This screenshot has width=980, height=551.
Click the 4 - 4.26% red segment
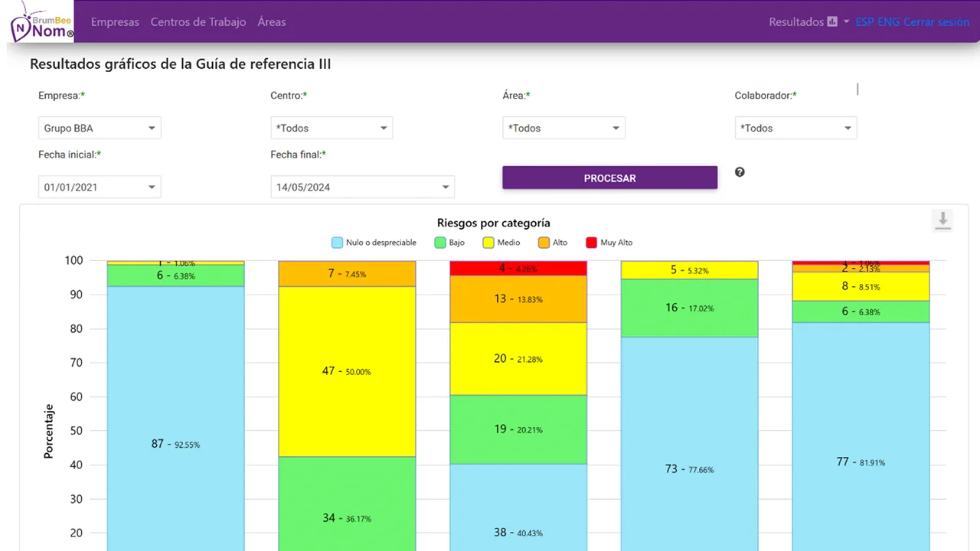point(518,269)
